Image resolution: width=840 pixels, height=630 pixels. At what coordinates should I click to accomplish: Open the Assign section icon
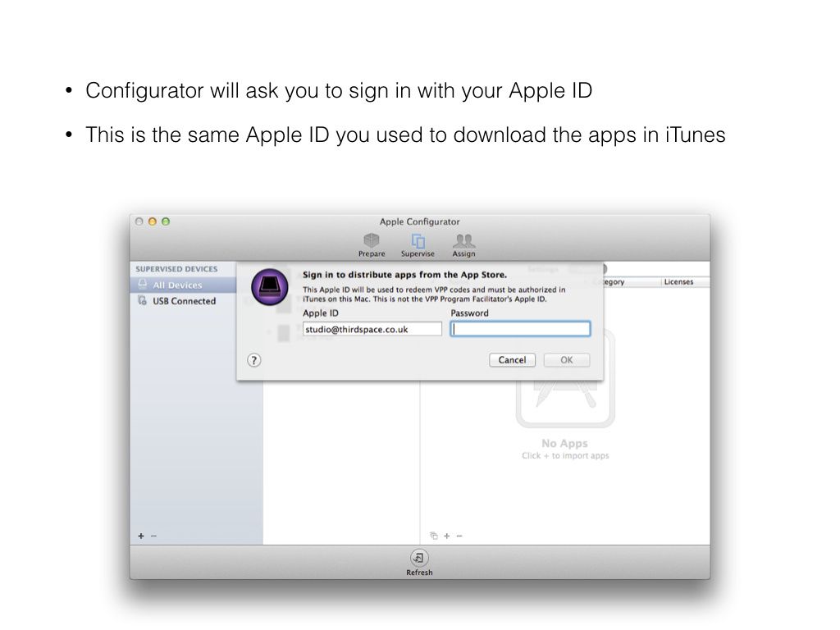[x=463, y=245]
